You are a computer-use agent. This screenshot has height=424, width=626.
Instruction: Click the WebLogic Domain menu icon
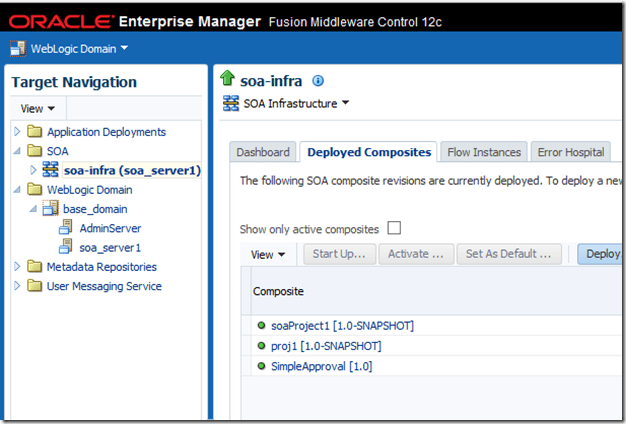click(x=18, y=49)
